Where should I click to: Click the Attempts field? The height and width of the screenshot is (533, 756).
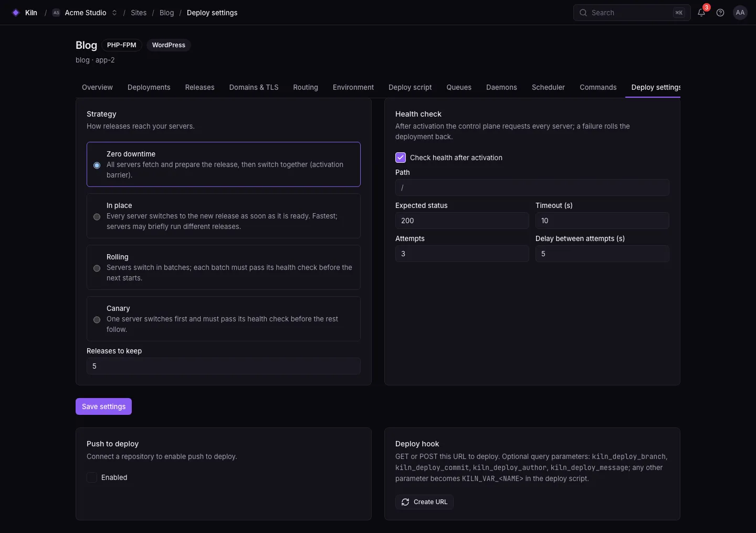[x=462, y=254]
